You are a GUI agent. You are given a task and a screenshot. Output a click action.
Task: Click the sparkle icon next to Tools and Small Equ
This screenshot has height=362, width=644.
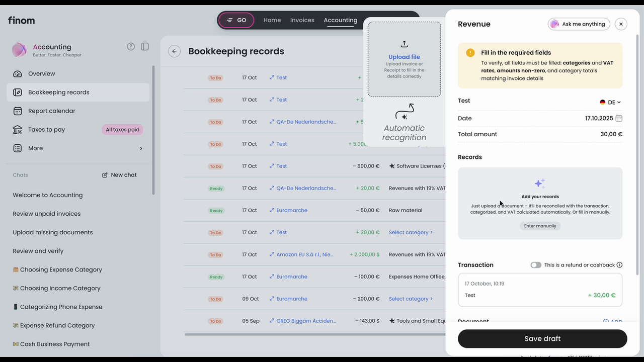pos(392,321)
